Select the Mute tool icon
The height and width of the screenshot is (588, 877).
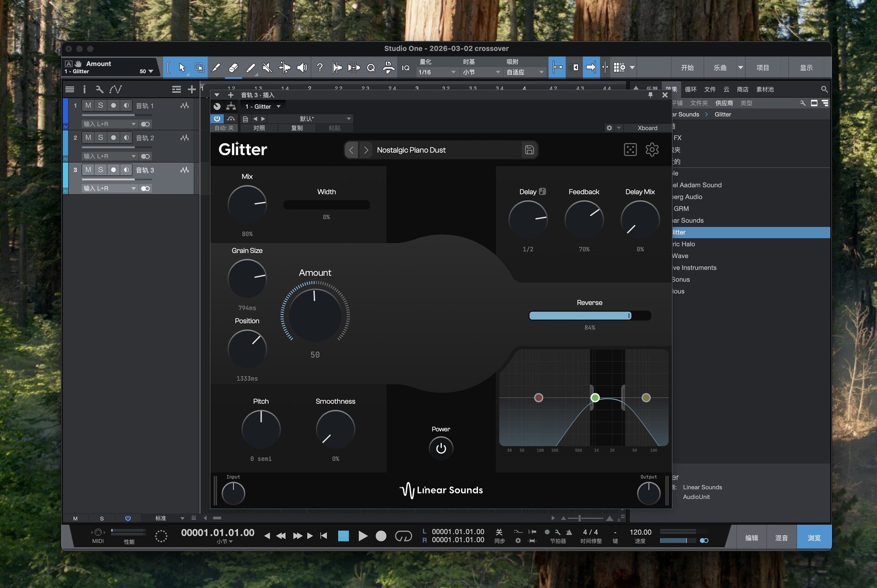tap(268, 68)
